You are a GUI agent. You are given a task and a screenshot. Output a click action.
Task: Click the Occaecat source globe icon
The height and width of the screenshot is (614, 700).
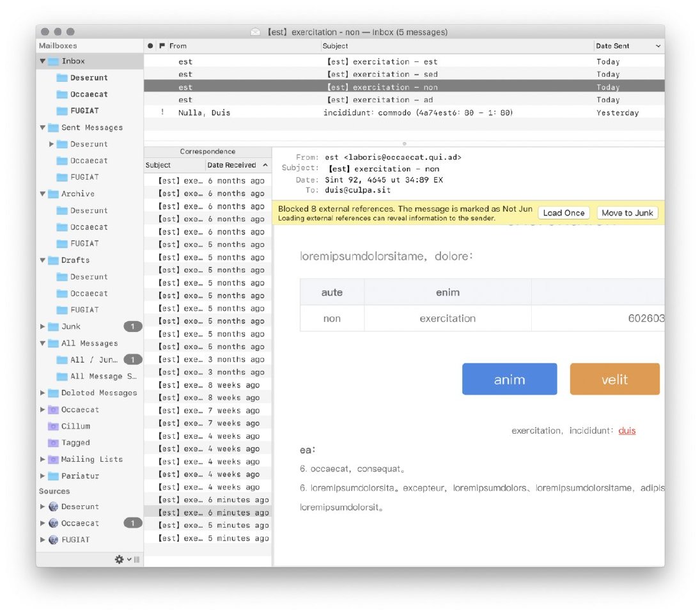click(x=54, y=523)
